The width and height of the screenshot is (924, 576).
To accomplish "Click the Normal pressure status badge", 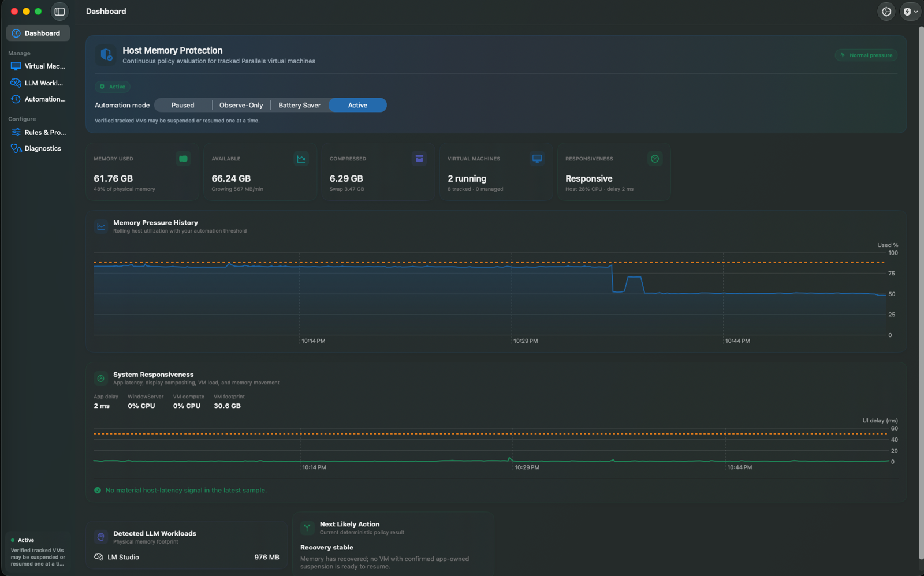I will pyautogui.click(x=866, y=55).
